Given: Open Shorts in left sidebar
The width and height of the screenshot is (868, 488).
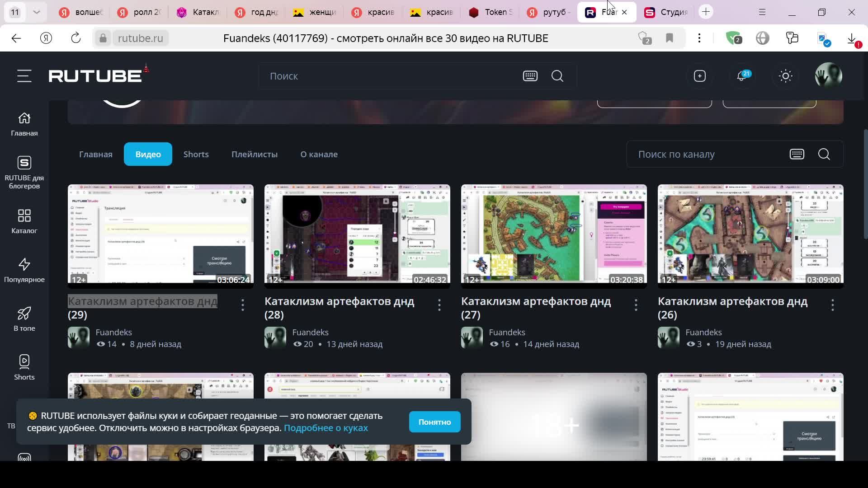Looking at the screenshot, I should pos(24,367).
